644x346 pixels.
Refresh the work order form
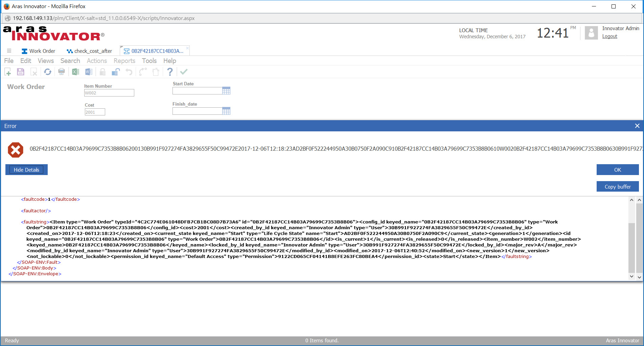(x=48, y=72)
